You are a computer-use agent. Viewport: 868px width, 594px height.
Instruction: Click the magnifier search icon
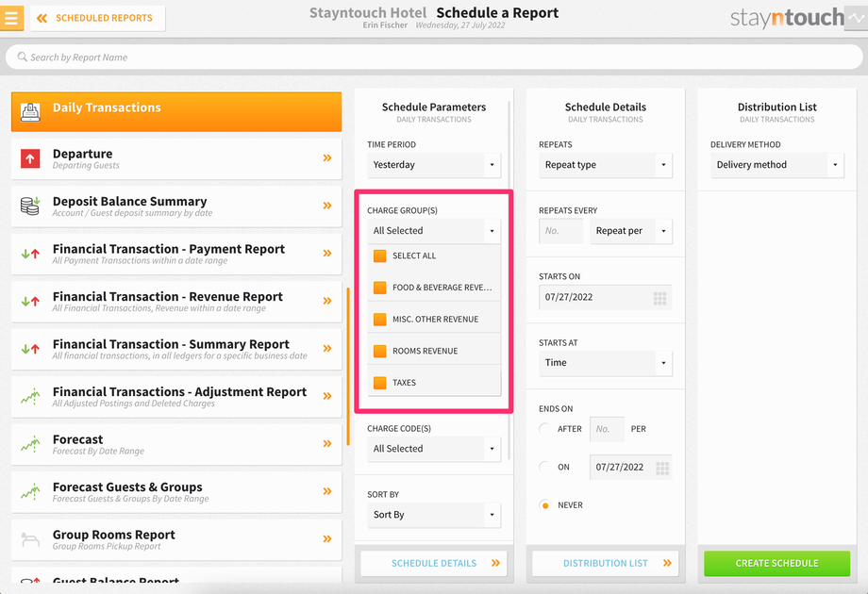click(x=22, y=57)
